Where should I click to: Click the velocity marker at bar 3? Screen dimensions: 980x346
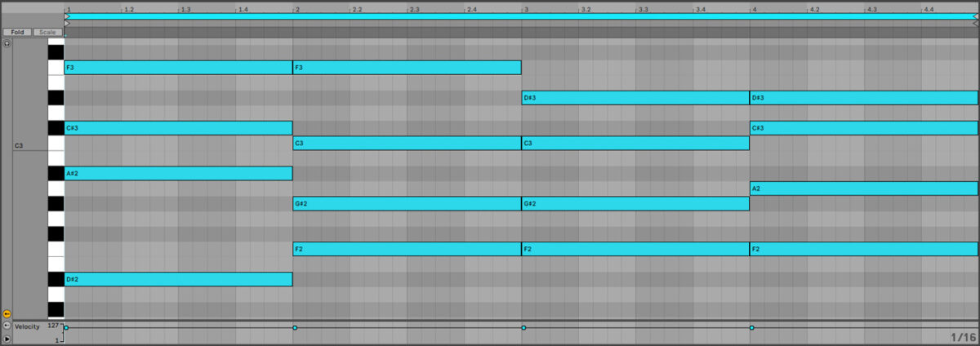[523, 328]
